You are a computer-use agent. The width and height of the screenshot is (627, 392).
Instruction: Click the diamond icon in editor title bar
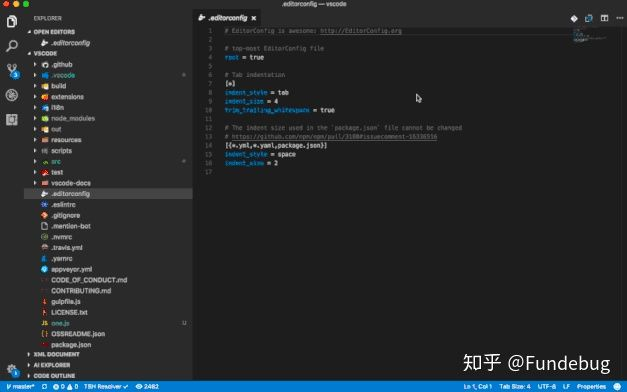pyautogui.click(x=574, y=18)
